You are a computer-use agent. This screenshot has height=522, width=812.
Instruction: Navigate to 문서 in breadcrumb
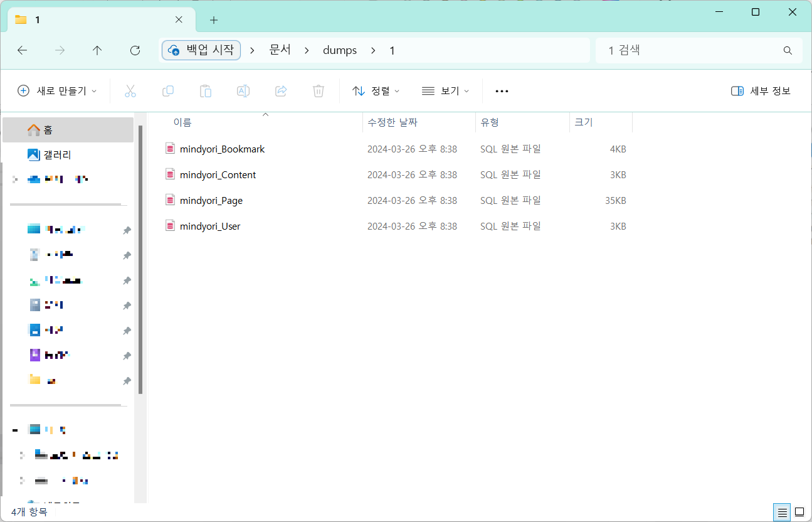[x=280, y=50]
